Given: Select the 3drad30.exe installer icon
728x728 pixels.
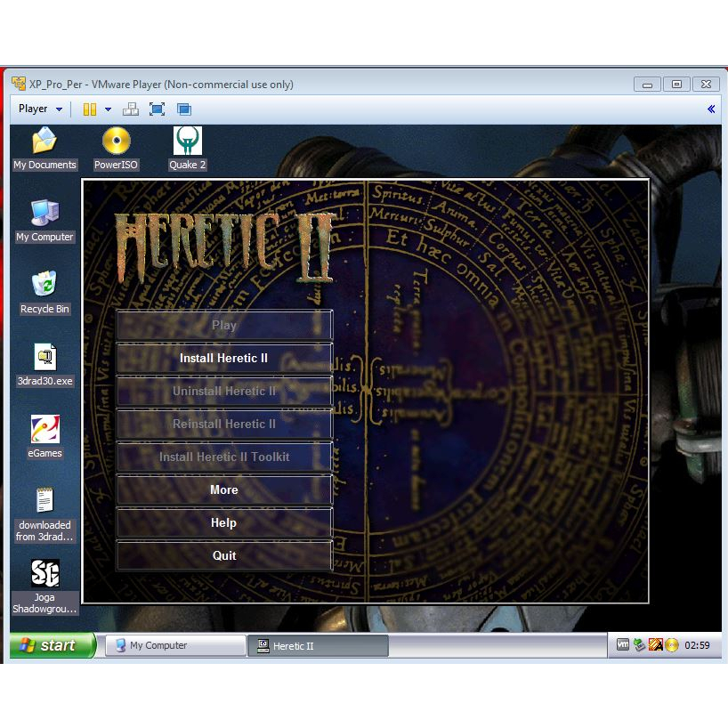Looking at the screenshot, I should tap(44, 359).
